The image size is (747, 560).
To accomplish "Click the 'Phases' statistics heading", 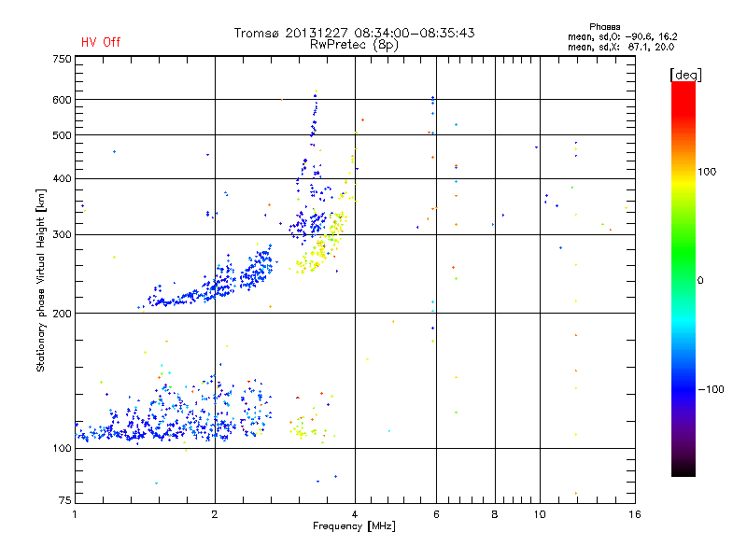I will click(x=604, y=27).
